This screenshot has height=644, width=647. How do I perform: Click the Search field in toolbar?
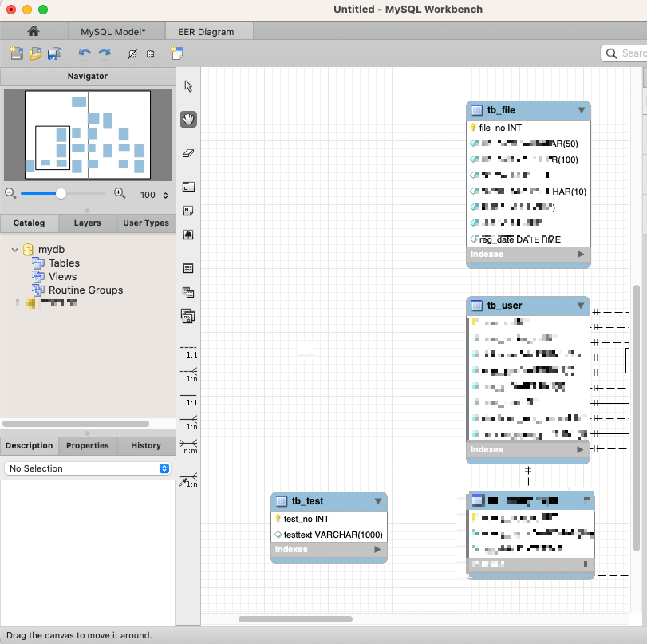[624, 53]
